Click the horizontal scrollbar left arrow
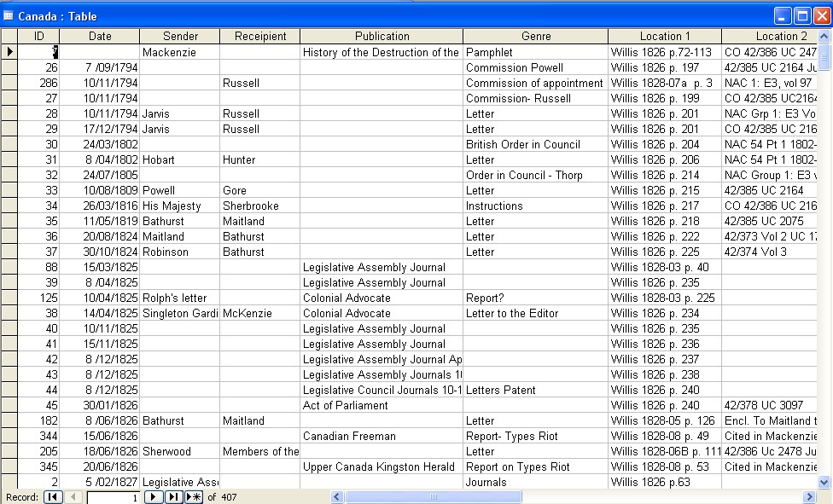This screenshot has width=833, height=504. 337,497
